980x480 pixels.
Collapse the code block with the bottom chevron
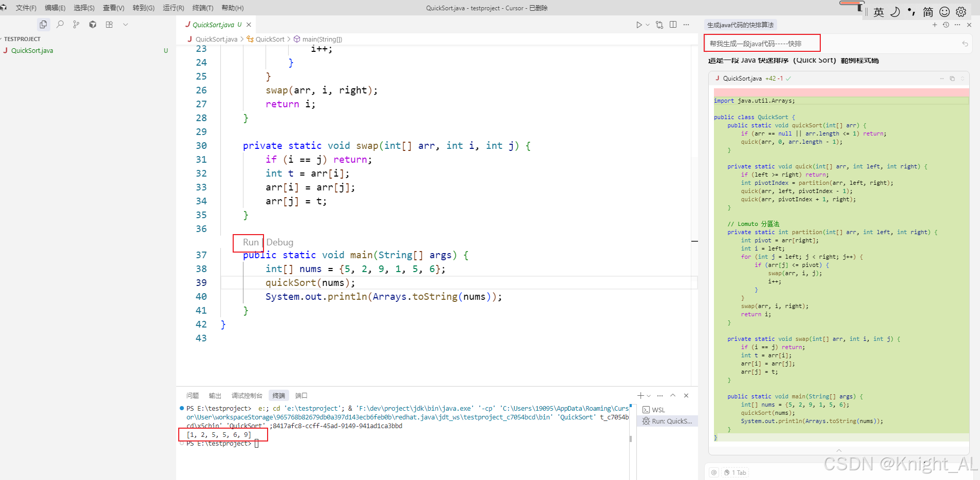tap(839, 450)
